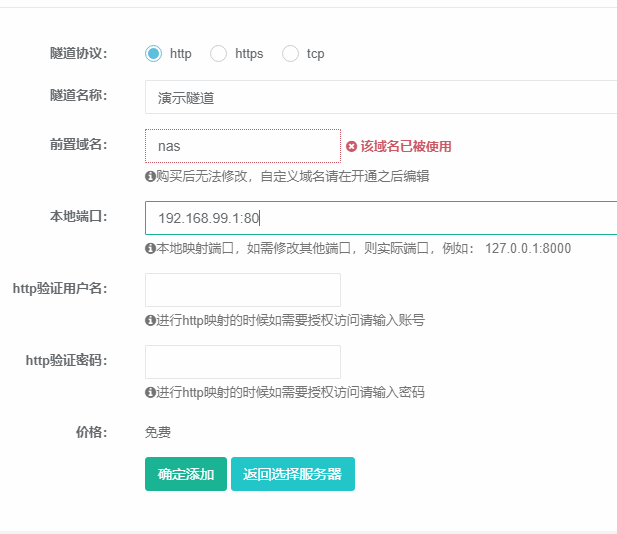Click the red error icon beside 该域名已被使用
This screenshot has width=617, height=534.
352,146
